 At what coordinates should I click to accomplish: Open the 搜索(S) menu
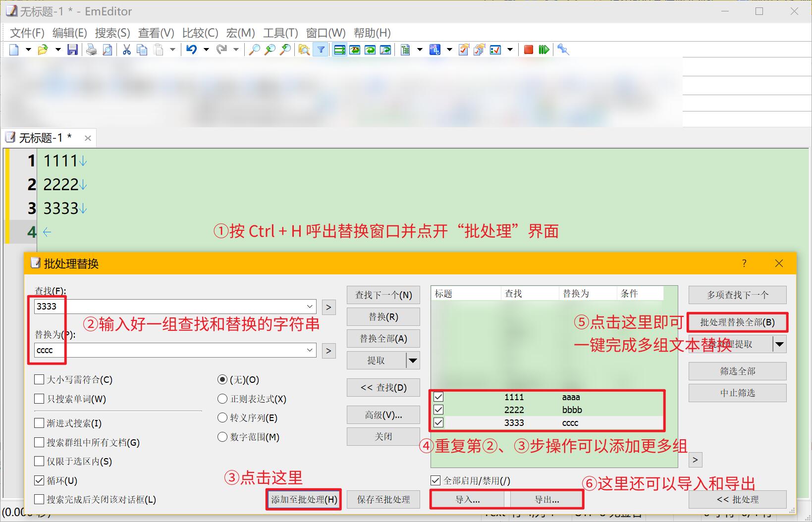[x=112, y=33]
